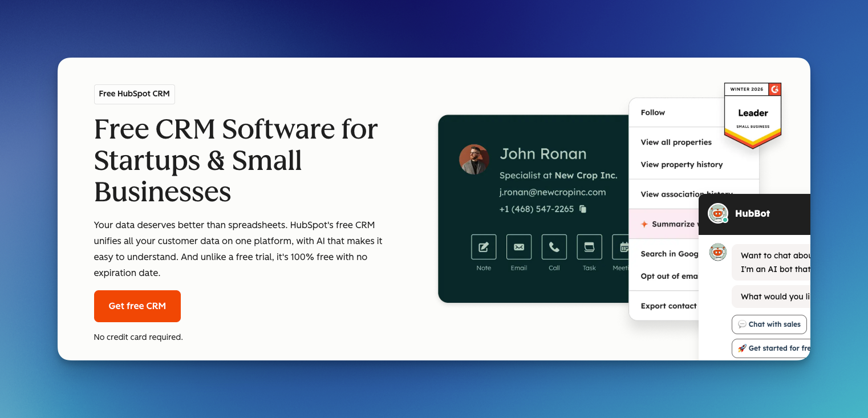Select Follow in the context menu
The width and height of the screenshot is (868, 418).
652,112
